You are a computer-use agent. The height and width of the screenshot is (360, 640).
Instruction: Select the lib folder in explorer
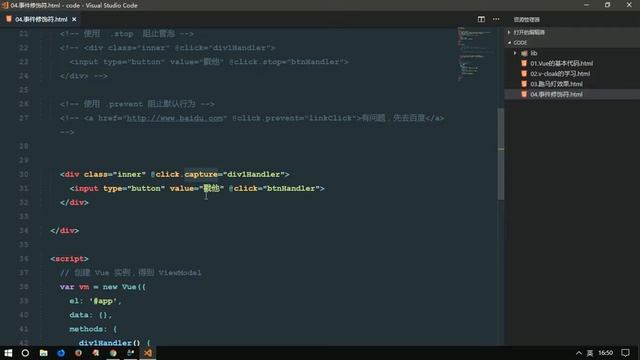533,53
